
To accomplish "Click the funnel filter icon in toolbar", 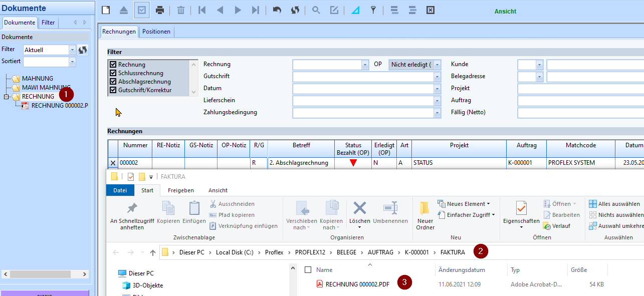I will pos(373,11).
